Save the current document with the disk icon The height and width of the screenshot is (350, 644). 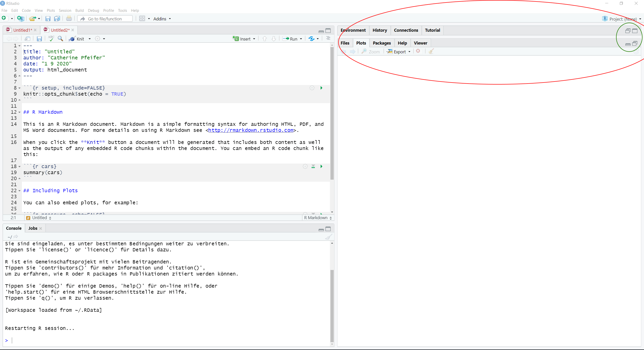point(39,38)
